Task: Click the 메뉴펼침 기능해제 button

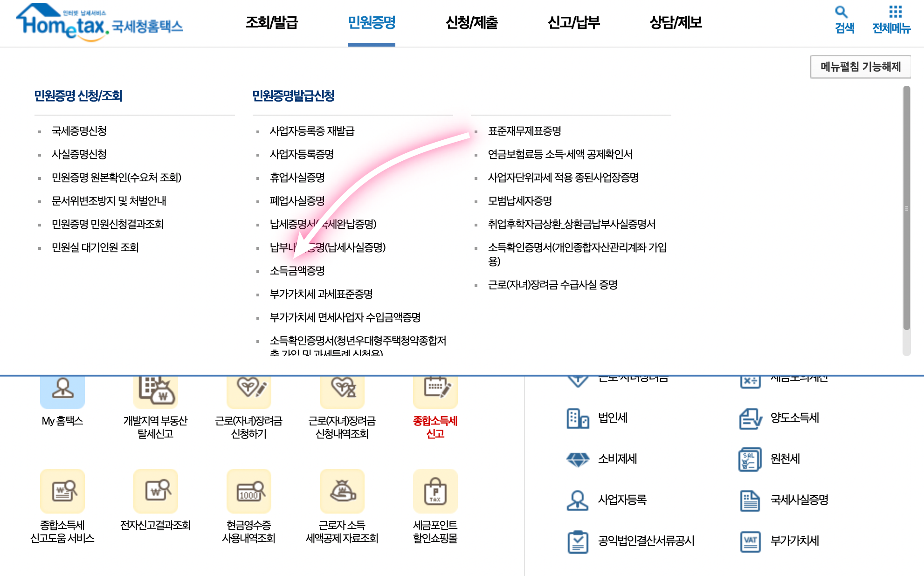Action: (860, 67)
